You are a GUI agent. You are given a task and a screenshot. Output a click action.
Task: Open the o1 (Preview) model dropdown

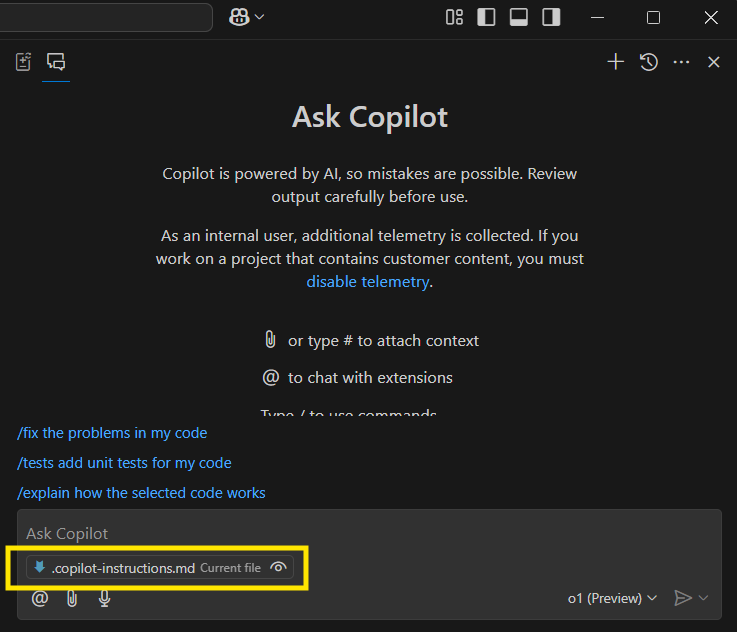coord(612,598)
